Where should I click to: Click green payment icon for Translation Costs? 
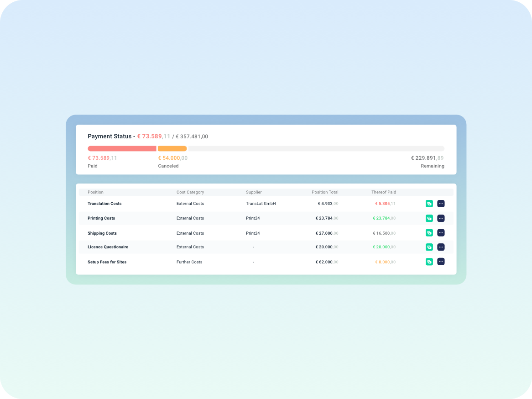(x=429, y=204)
